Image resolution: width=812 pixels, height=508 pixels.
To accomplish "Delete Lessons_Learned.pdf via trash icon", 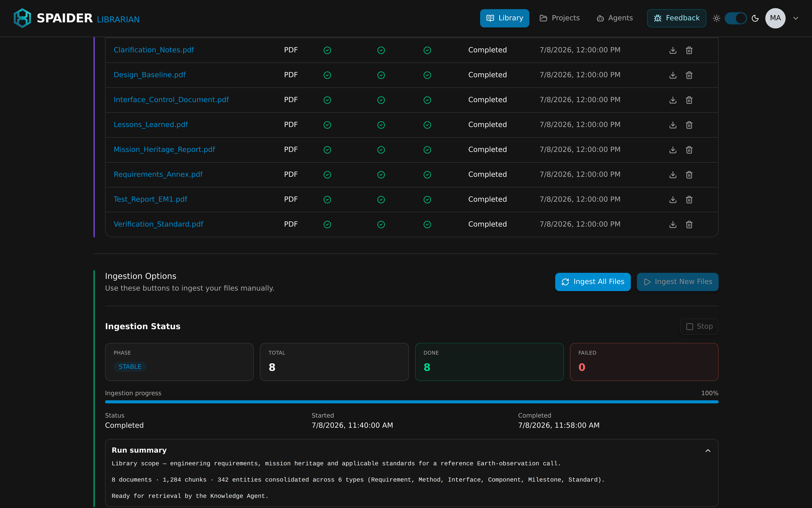I will (x=689, y=125).
